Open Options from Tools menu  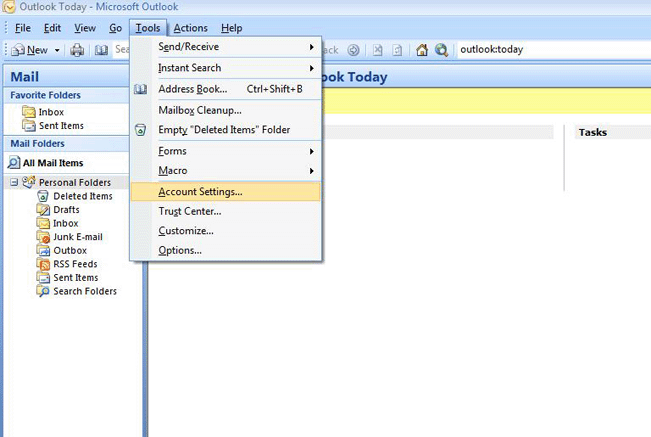coord(226,250)
